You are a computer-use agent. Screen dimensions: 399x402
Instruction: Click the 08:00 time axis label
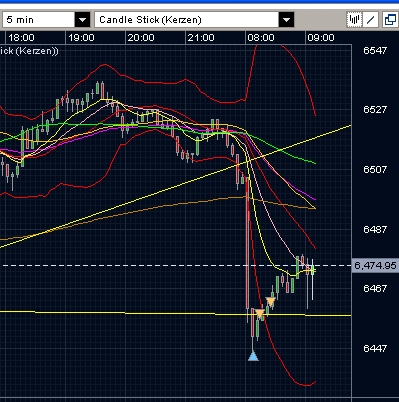point(261,38)
